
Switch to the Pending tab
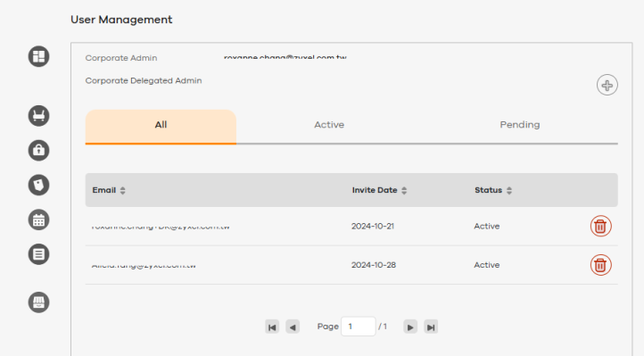pos(519,125)
